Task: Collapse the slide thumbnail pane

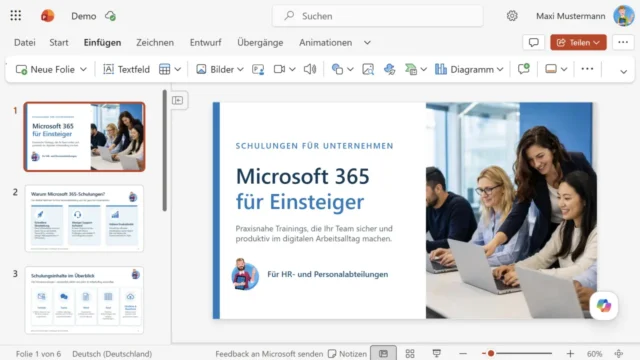Action: (x=178, y=100)
